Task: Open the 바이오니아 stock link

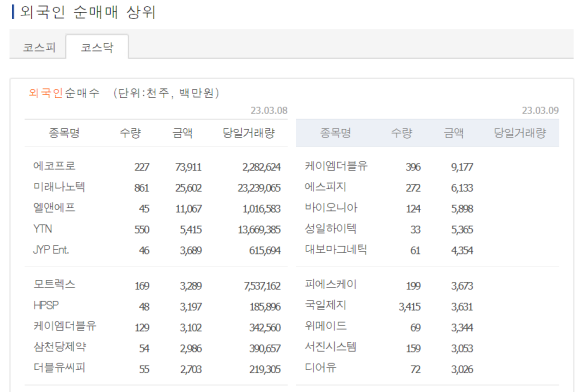Action: (x=331, y=207)
